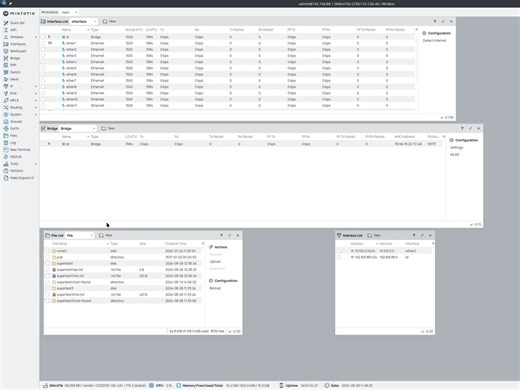
Task: Click Upload in File List actions
Action: pyautogui.click(x=215, y=262)
